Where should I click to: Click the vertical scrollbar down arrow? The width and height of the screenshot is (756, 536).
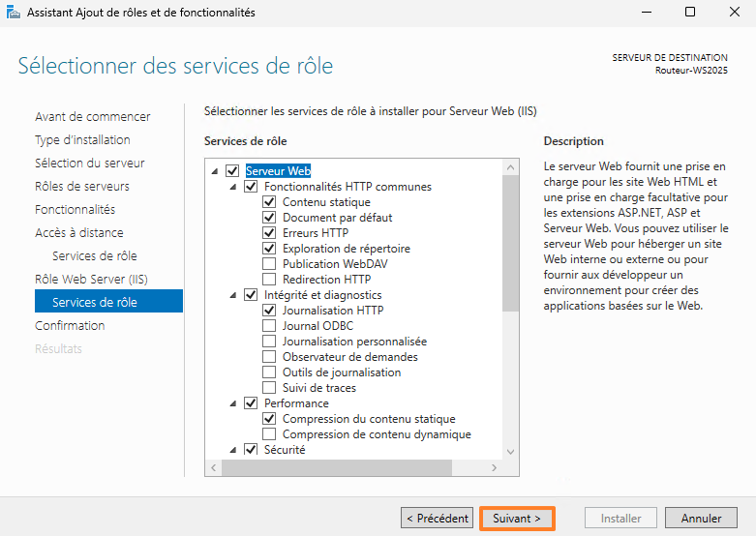pyautogui.click(x=510, y=452)
